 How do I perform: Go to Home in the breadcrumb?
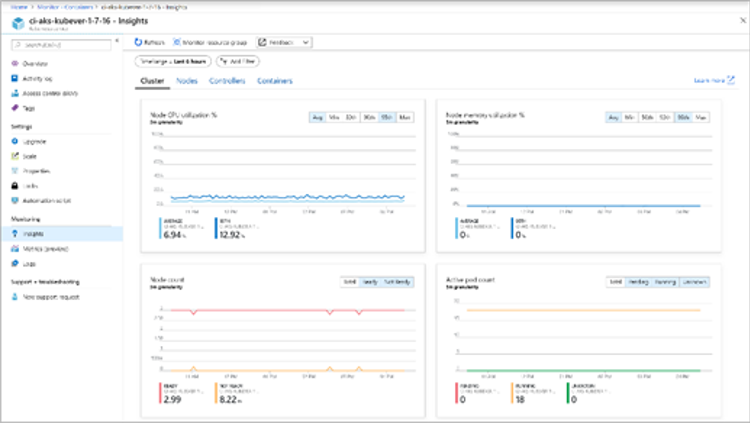tap(19, 7)
